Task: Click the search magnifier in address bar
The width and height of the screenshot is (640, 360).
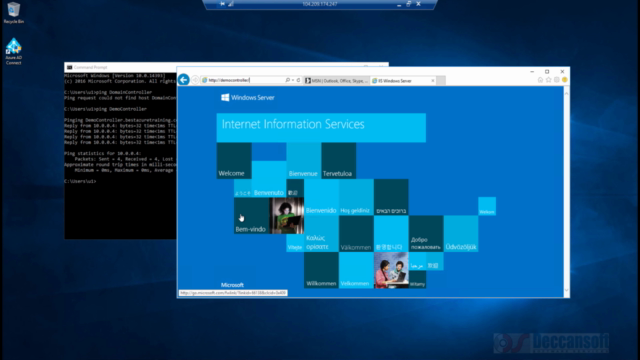Action: tap(288, 80)
